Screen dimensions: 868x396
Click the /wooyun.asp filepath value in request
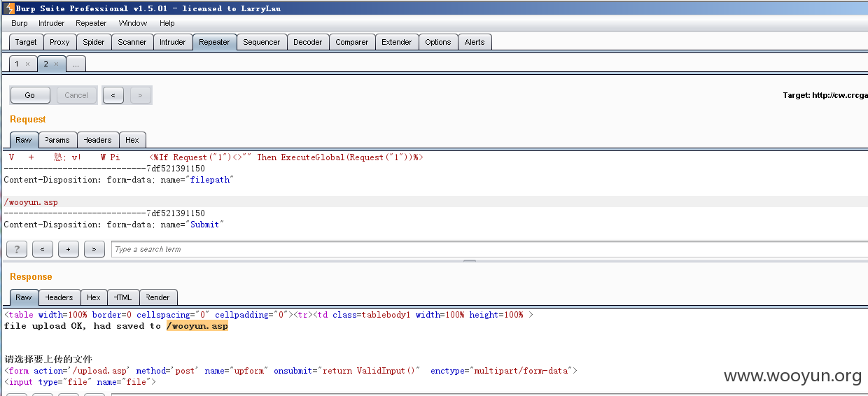[x=31, y=202]
